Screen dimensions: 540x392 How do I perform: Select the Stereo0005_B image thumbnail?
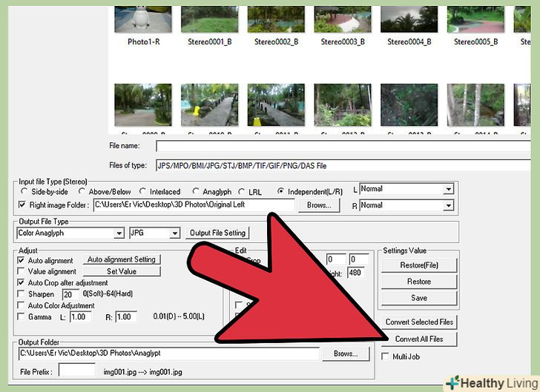coord(475,19)
